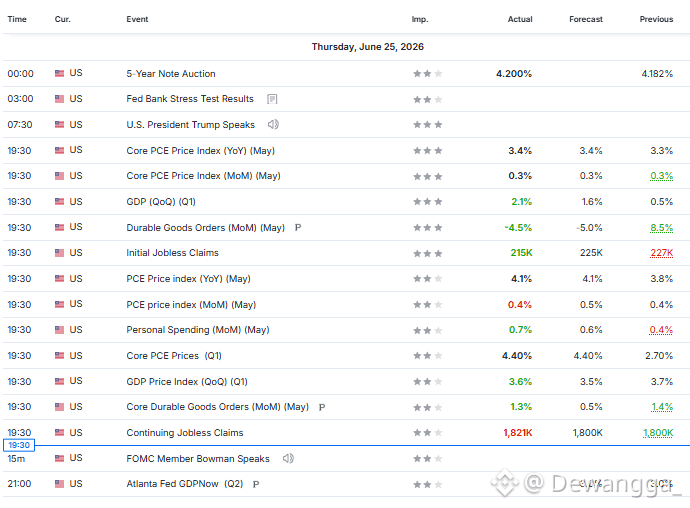Click the actual value 215K for Jobless Claims
Viewport: 690px width, 508px height.
(521, 253)
